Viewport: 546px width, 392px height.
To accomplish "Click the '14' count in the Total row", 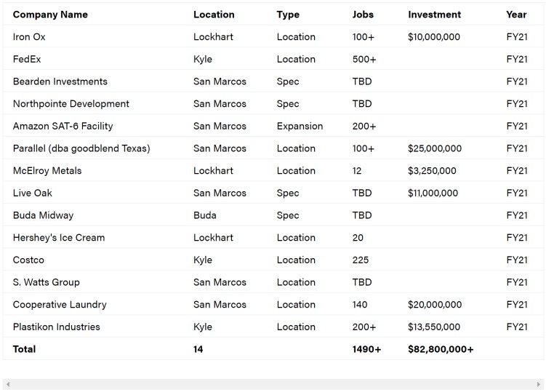I will (198, 349).
